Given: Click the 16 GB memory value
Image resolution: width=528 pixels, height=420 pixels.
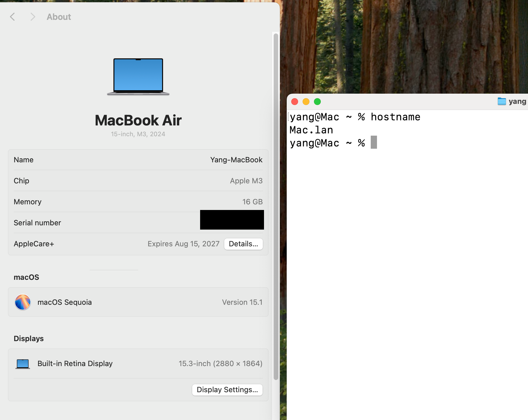Looking at the screenshot, I should coord(253,202).
